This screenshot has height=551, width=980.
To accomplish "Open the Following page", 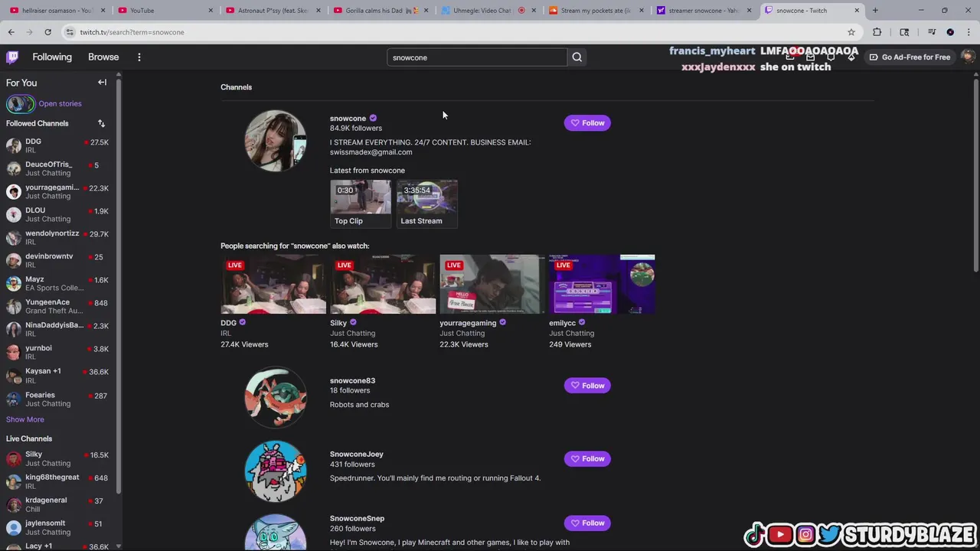I will click(52, 57).
